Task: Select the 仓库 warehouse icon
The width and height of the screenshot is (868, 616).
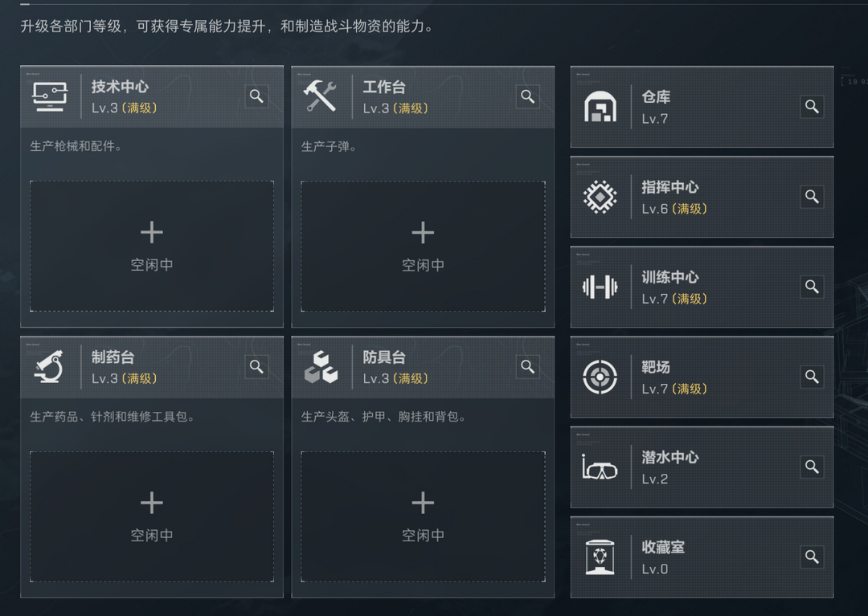Action: tap(600, 107)
